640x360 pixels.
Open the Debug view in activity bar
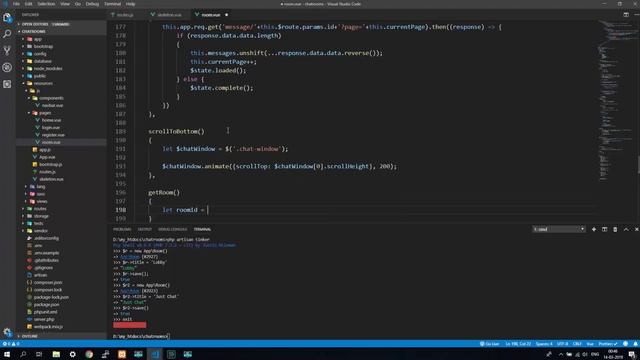click(x=7, y=67)
